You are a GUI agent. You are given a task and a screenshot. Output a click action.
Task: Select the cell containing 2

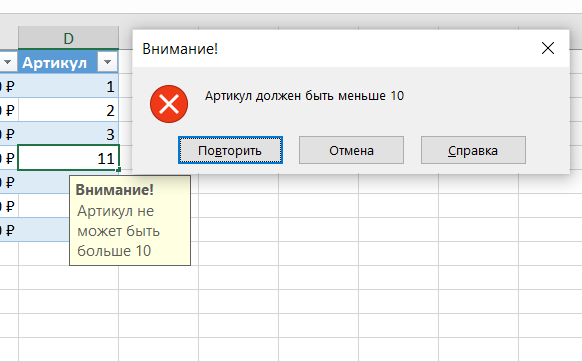click(68, 110)
